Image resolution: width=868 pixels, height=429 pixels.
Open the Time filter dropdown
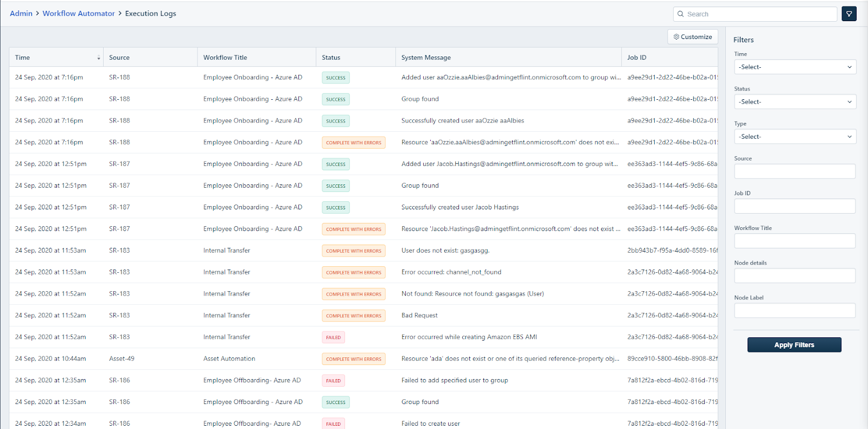(795, 67)
